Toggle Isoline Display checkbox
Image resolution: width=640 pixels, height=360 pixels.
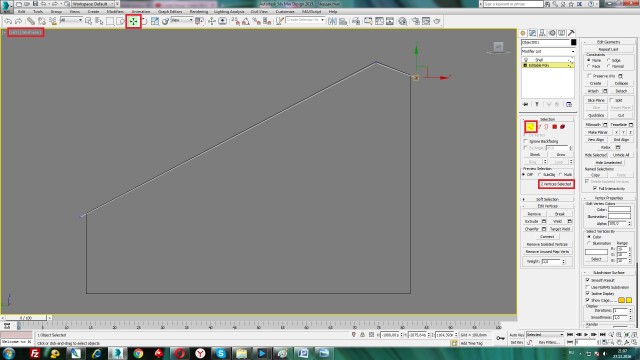588,293
